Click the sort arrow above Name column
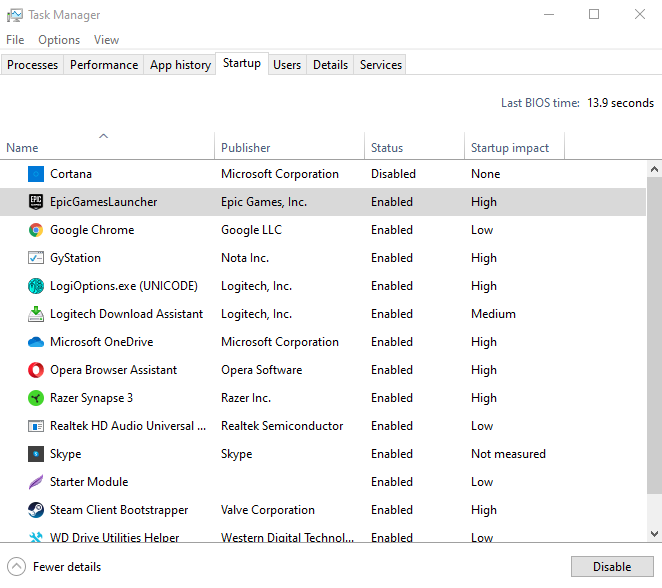 (x=103, y=136)
